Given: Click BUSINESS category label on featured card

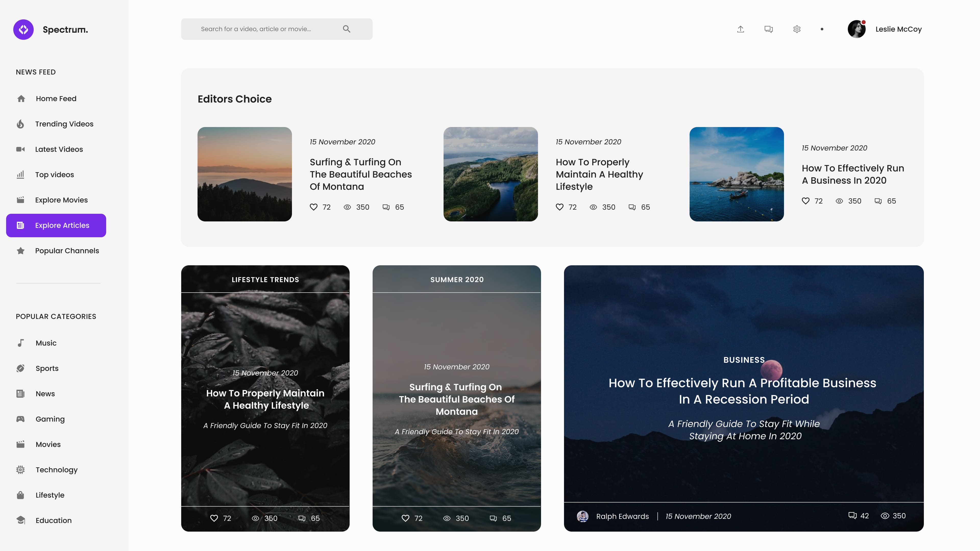Looking at the screenshot, I should coord(744,360).
